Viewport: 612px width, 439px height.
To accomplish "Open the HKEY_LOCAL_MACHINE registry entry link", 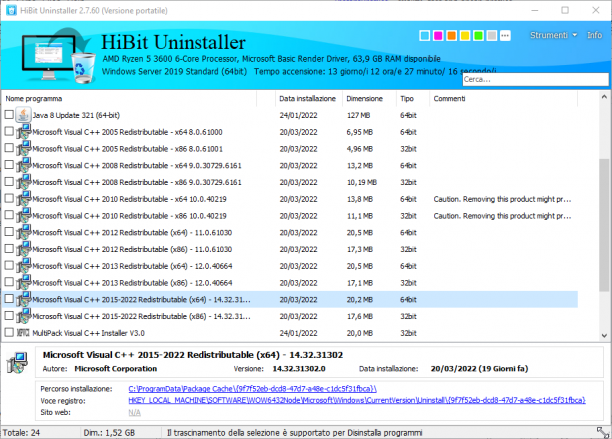I will point(357,401).
